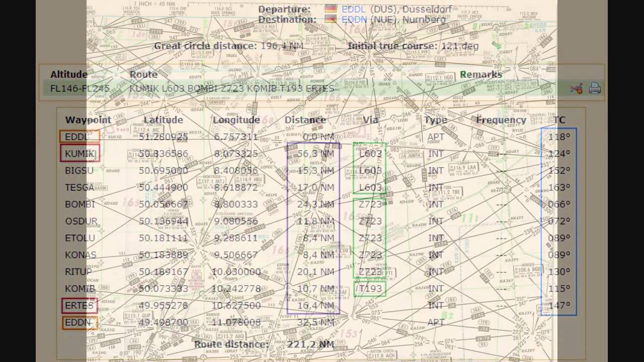Click the 56,3 NM distance value
Image resolution: width=644 pixels, height=362 pixels.
(315, 154)
